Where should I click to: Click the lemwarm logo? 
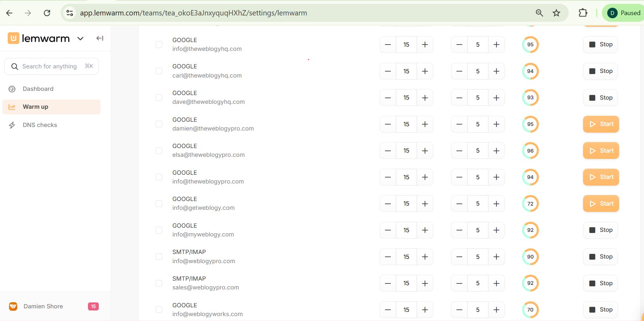click(x=39, y=38)
